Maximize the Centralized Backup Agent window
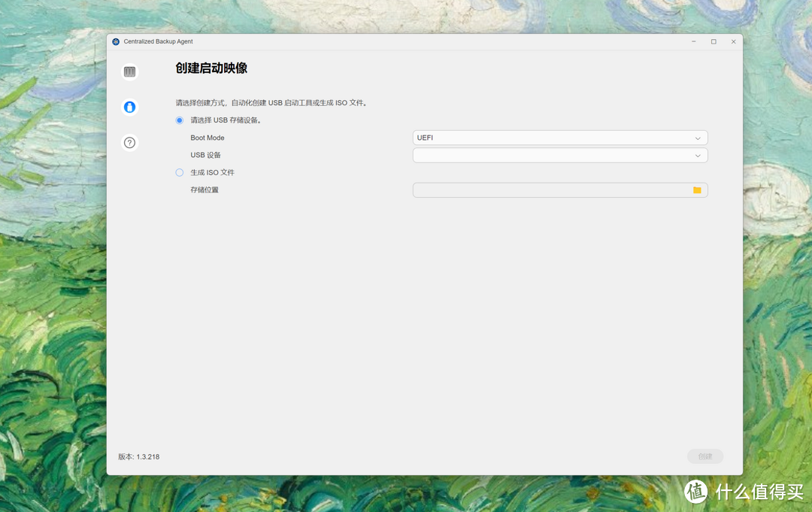 tap(714, 42)
